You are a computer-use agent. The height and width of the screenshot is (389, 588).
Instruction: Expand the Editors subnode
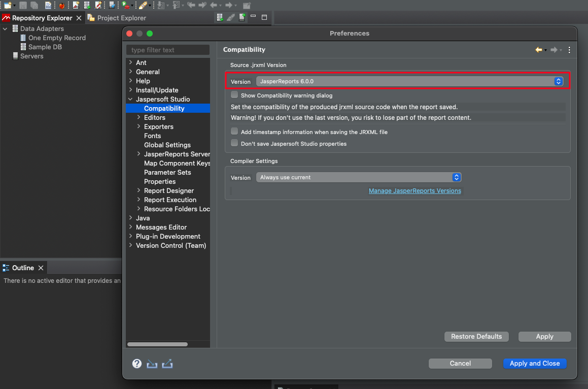[139, 117]
